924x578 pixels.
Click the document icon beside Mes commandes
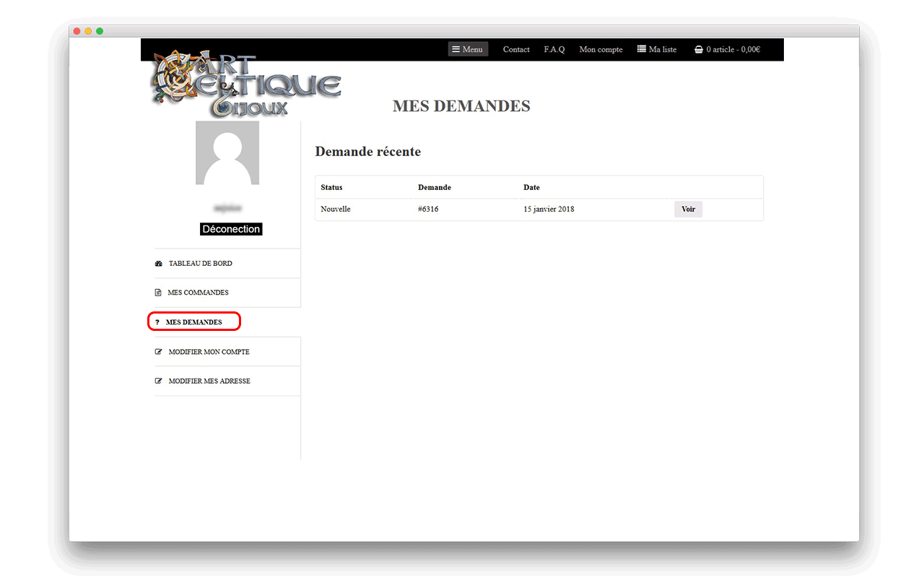tap(158, 293)
